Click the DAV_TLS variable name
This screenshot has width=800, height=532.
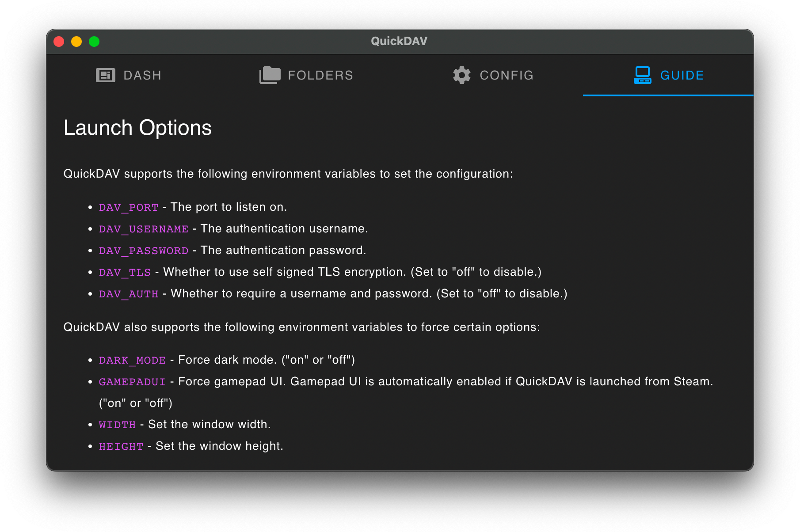(125, 272)
